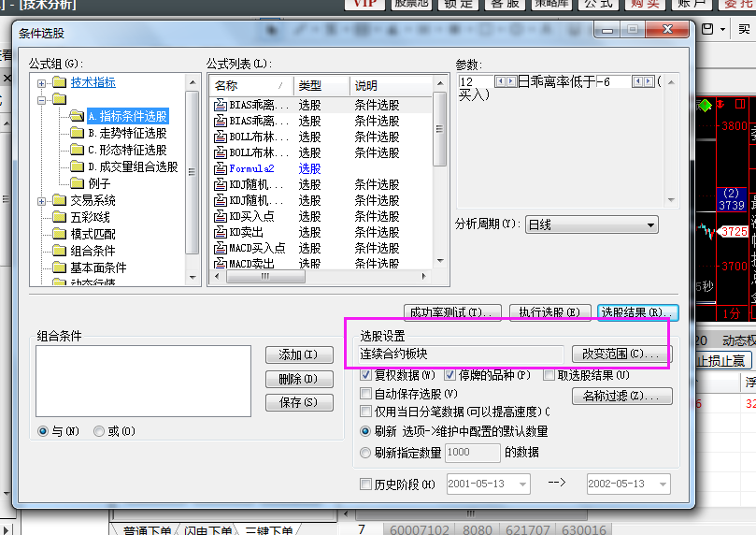Click the 1000 quantity input field
The width and height of the screenshot is (756, 535).
click(x=473, y=453)
